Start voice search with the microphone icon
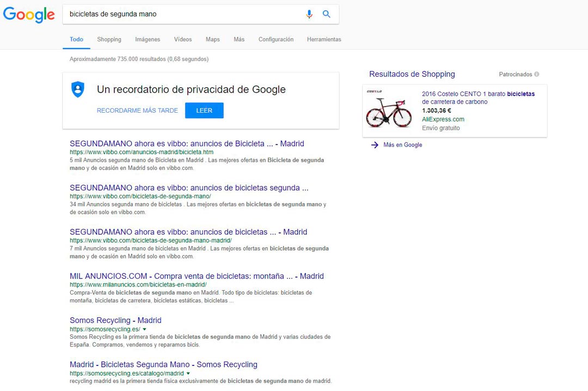This screenshot has height=391, width=588. pyautogui.click(x=309, y=14)
